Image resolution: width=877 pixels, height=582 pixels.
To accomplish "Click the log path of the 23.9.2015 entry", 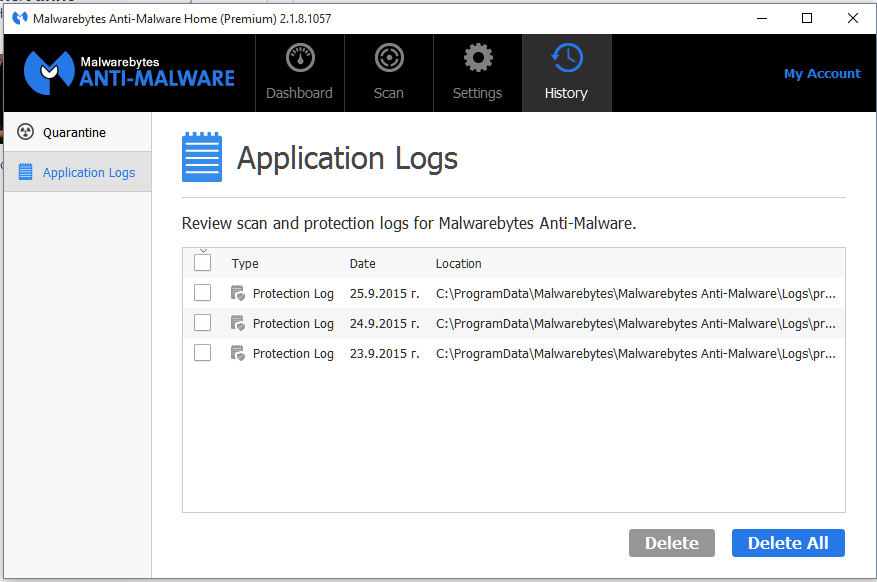I will [x=636, y=354].
